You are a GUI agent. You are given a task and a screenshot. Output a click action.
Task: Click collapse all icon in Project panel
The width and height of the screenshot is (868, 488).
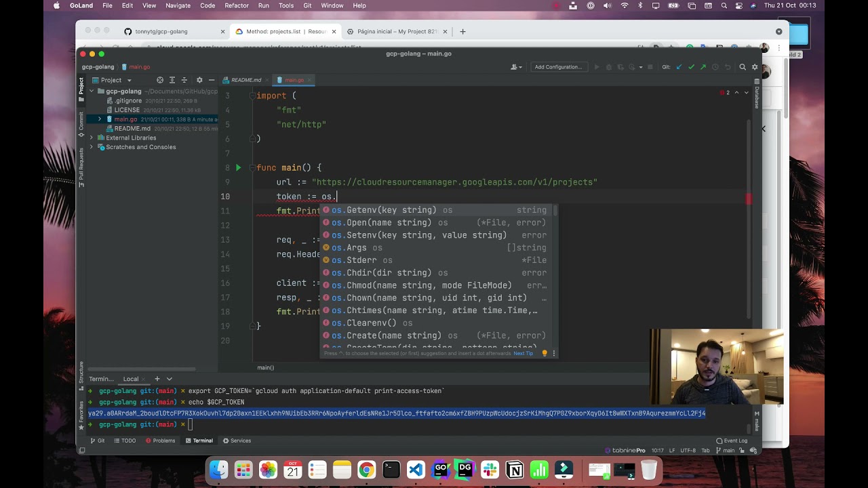[186, 80]
